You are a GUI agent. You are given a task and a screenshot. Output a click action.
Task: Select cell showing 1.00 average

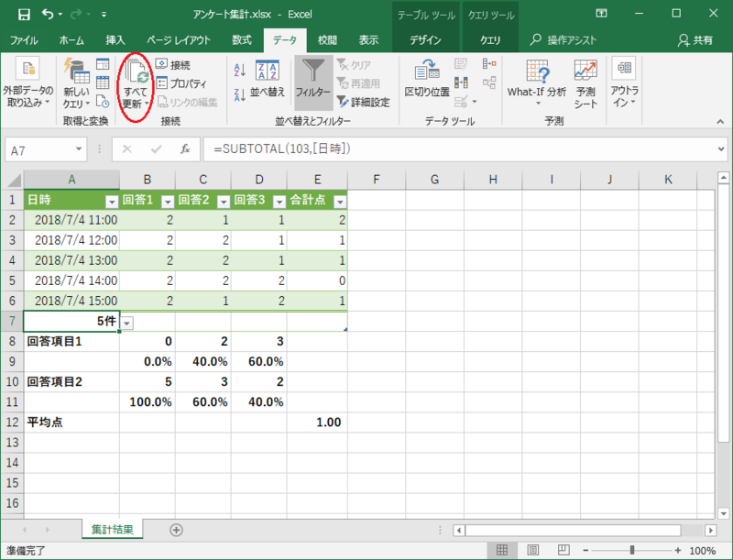[317, 423]
